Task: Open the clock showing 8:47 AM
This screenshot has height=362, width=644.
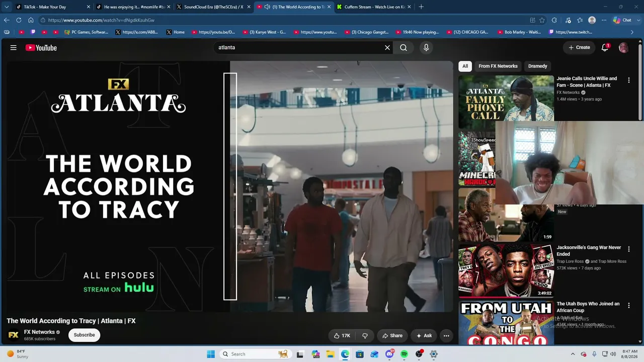Action: [x=630, y=354]
